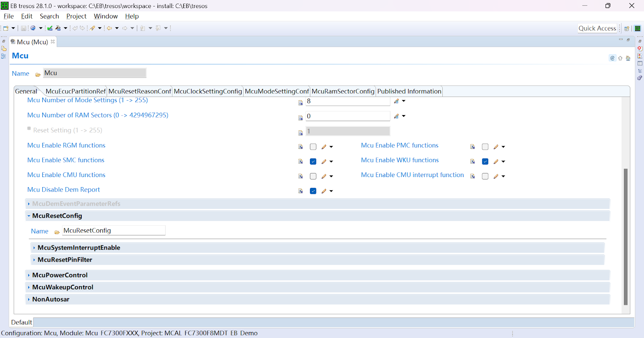Screen dimensions: 644x338
Task: Enable Mcu Enable PMC functions checkbox
Action: [x=485, y=147]
